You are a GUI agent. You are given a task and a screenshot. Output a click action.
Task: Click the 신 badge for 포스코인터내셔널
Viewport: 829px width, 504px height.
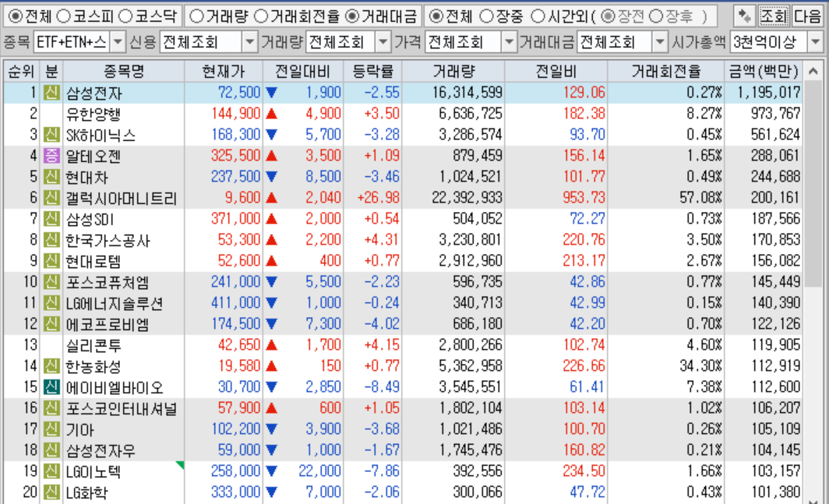pyautogui.click(x=51, y=408)
